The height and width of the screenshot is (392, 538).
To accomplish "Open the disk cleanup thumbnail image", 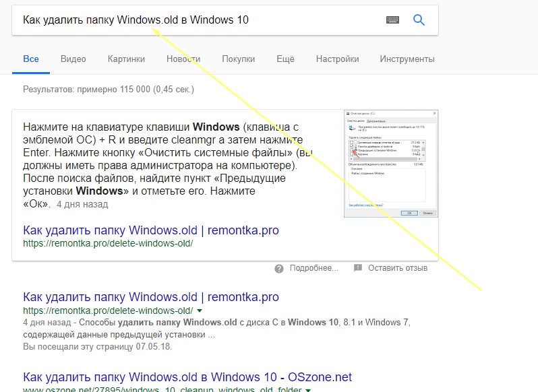I will tap(391, 164).
